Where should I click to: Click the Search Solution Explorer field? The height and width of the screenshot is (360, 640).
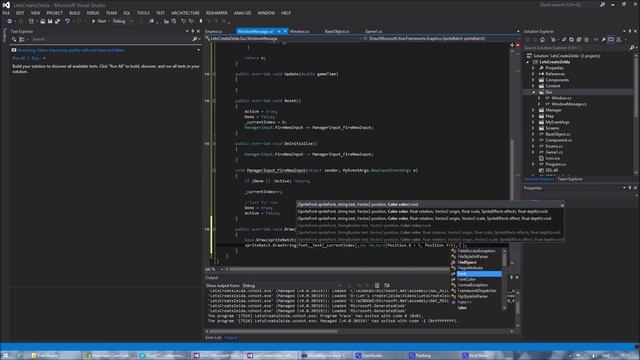576,48
